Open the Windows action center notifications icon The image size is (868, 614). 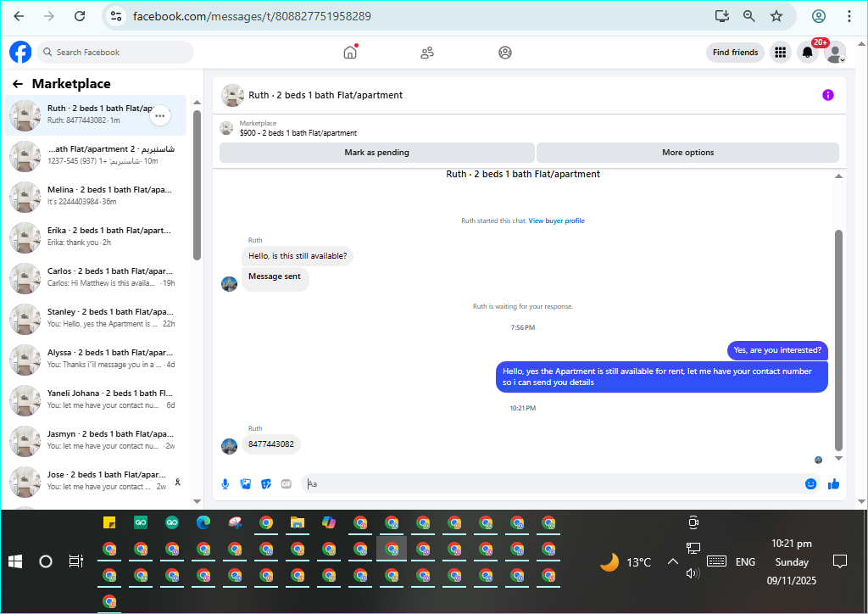click(840, 561)
